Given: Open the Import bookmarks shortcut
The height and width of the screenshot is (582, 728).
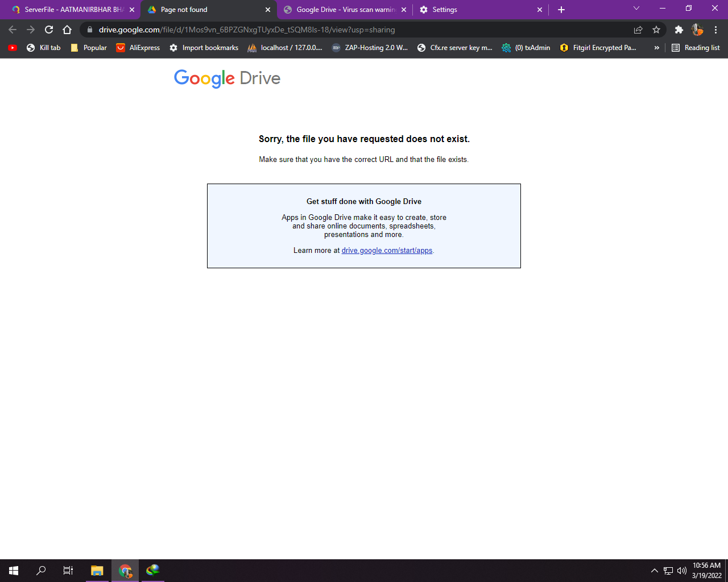Looking at the screenshot, I should [204, 48].
